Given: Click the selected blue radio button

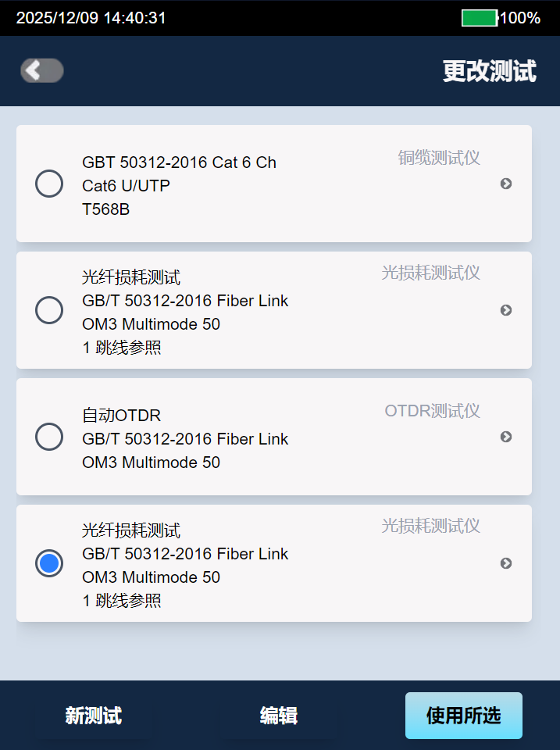Looking at the screenshot, I should click(x=49, y=563).
